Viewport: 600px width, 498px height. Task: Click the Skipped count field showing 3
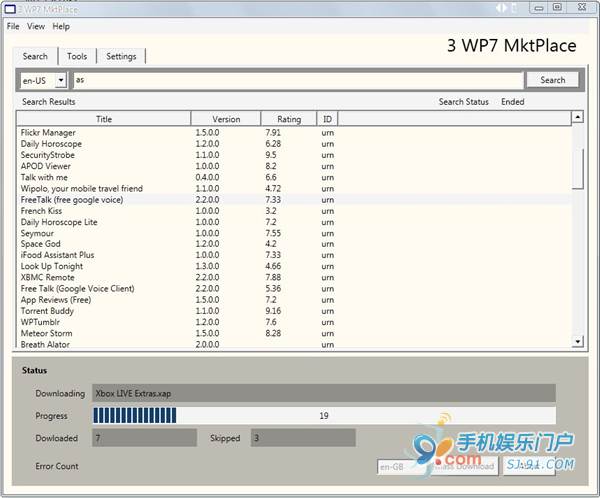pos(303,438)
